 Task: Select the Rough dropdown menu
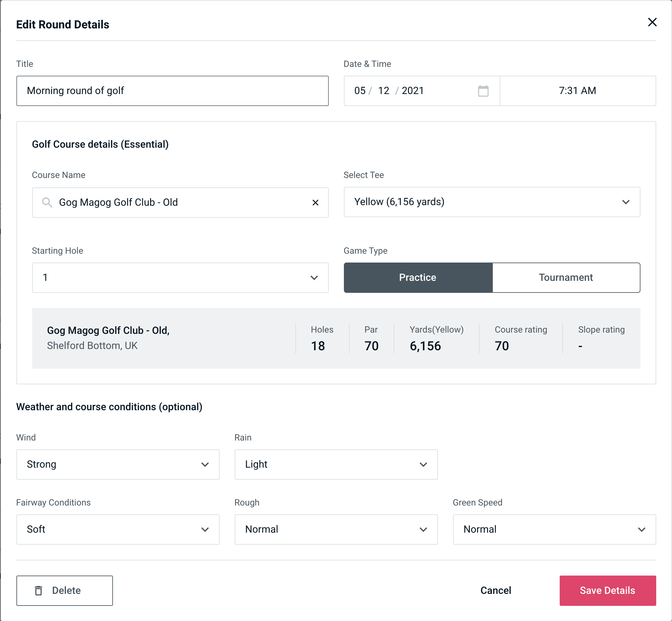(336, 529)
